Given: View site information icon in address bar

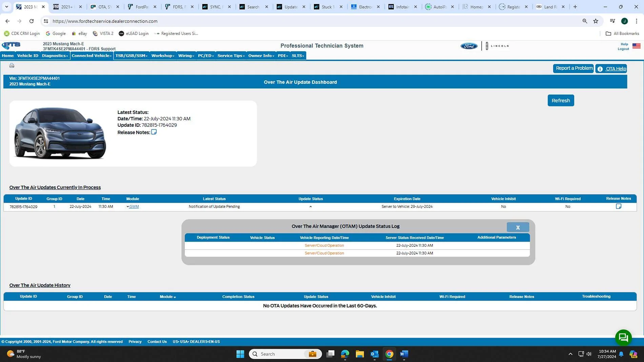Looking at the screenshot, I should pyautogui.click(x=46, y=21).
